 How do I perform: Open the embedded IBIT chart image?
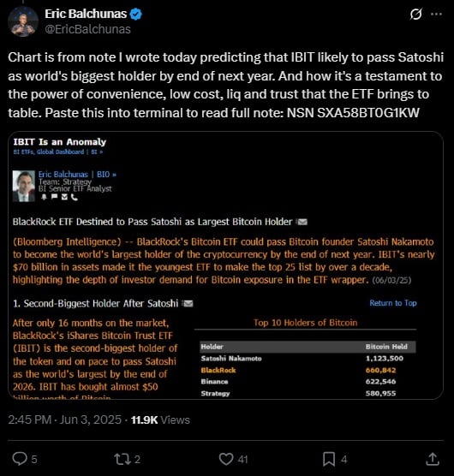(225, 265)
